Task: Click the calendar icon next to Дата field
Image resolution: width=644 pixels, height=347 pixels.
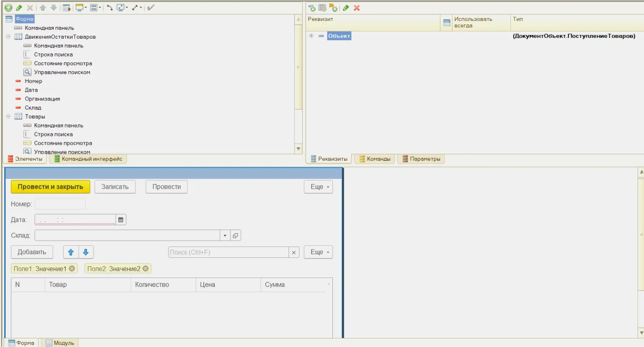Action: (x=121, y=220)
